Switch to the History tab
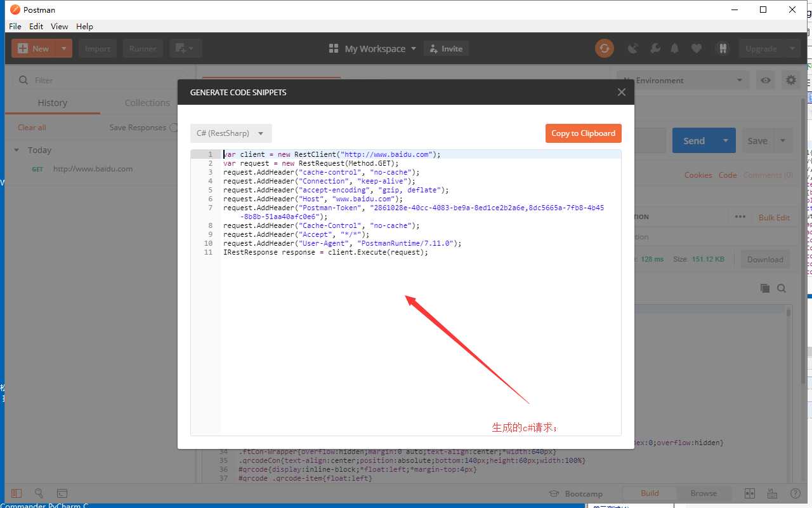812x508 pixels. click(52, 103)
